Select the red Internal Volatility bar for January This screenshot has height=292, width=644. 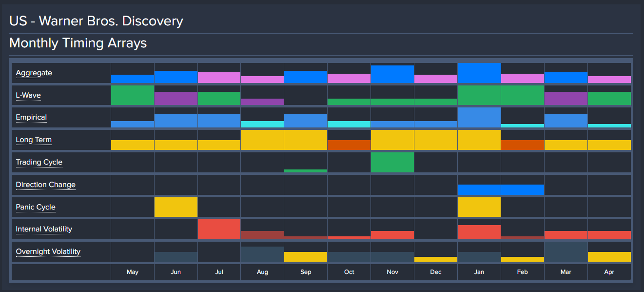coord(479,232)
